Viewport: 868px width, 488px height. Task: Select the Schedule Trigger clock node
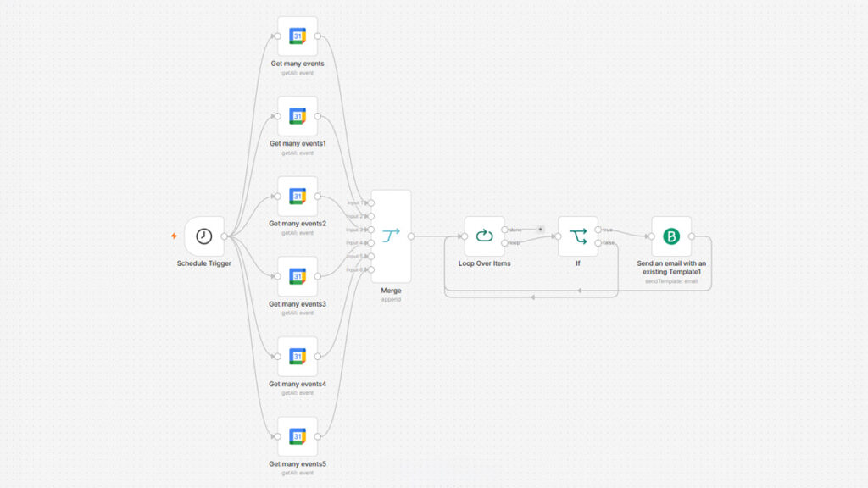pyautogui.click(x=204, y=236)
